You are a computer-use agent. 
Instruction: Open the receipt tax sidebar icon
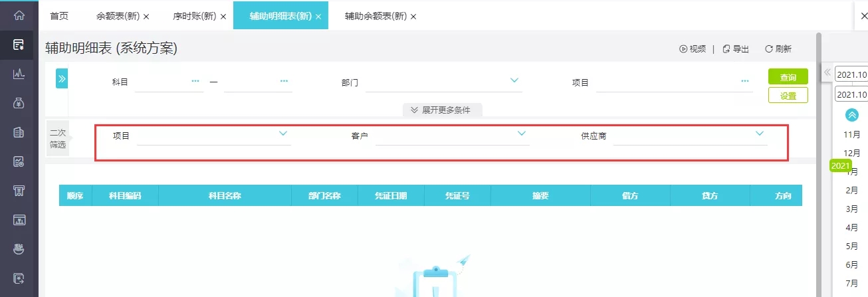[19, 191]
